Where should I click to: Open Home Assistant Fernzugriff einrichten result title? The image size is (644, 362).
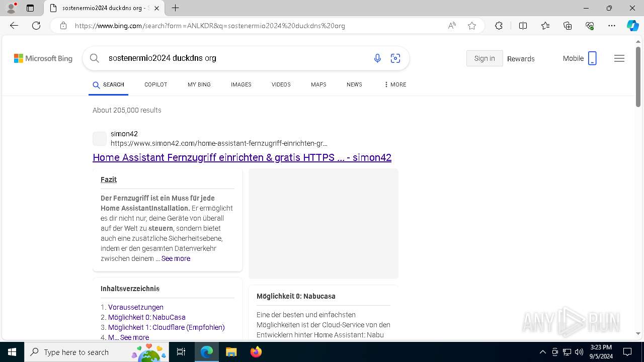tap(242, 157)
